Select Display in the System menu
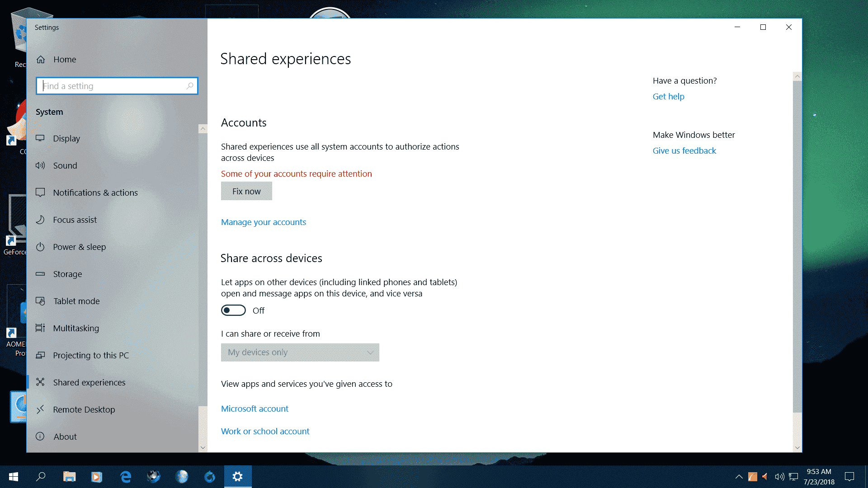Image resolution: width=868 pixels, height=488 pixels. (66, 138)
